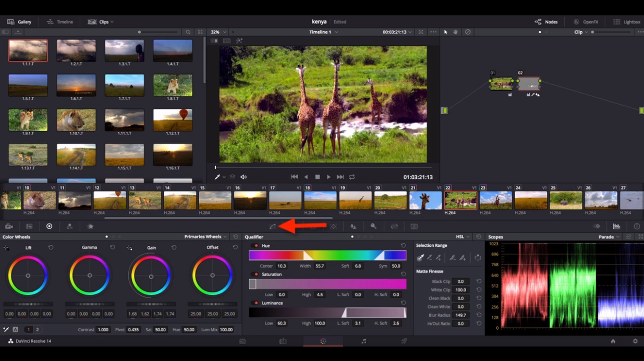Click the auto color wand icon
This screenshot has width=644, height=361.
tap(6, 330)
